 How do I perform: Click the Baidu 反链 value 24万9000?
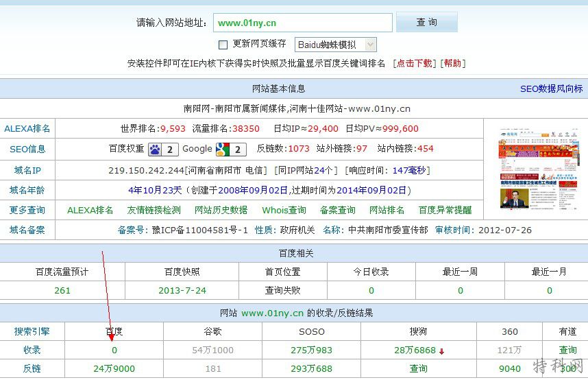pyautogui.click(x=114, y=368)
